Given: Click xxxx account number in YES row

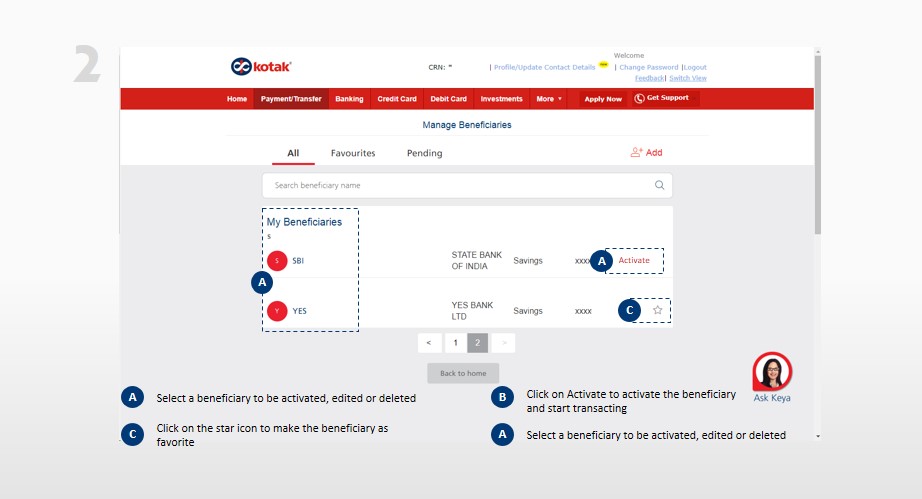Looking at the screenshot, I should (583, 311).
